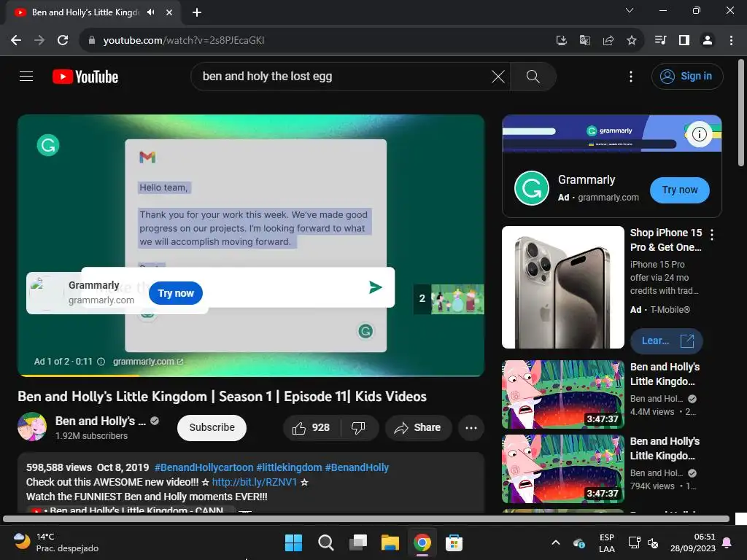Image resolution: width=747 pixels, height=560 pixels.
Task: Open the media controls icon in toolbar
Action: pos(660,41)
